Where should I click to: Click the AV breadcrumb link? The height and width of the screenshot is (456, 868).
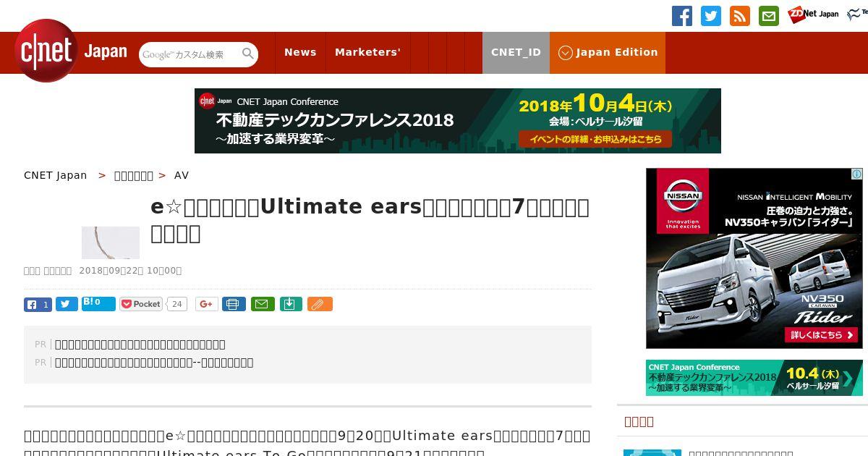pos(182,175)
